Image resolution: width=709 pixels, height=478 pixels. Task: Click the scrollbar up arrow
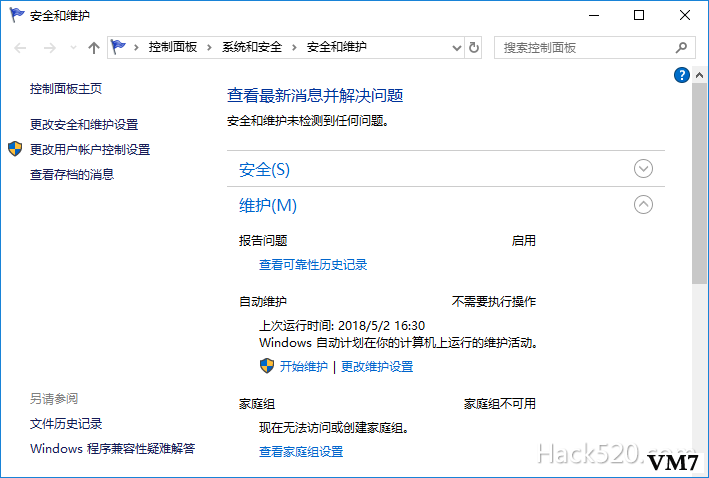coord(700,75)
